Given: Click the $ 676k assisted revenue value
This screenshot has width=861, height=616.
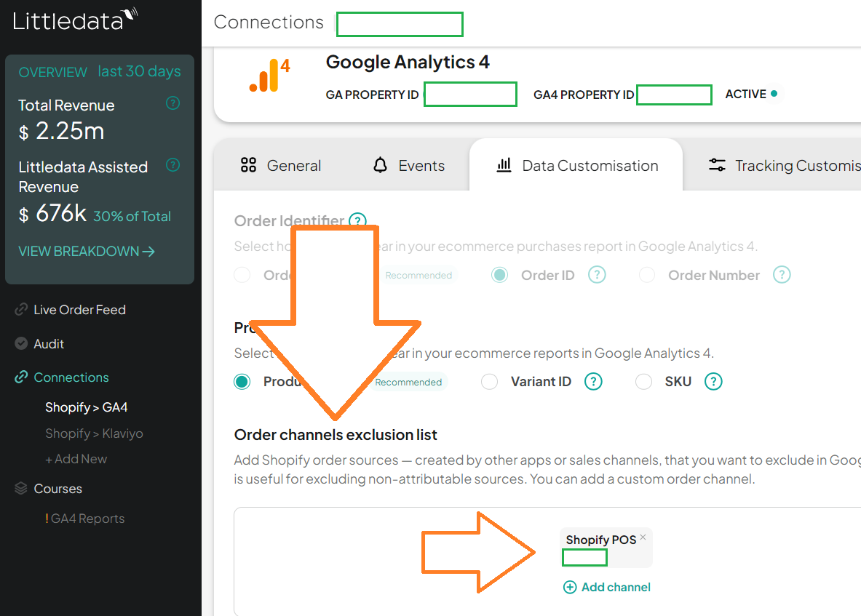Looking at the screenshot, I should (x=52, y=213).
